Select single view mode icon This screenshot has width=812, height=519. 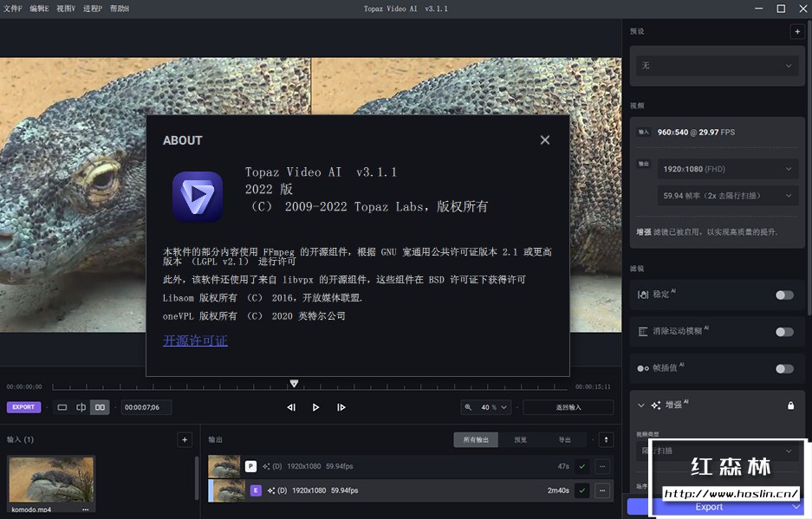tap(62, 407)
